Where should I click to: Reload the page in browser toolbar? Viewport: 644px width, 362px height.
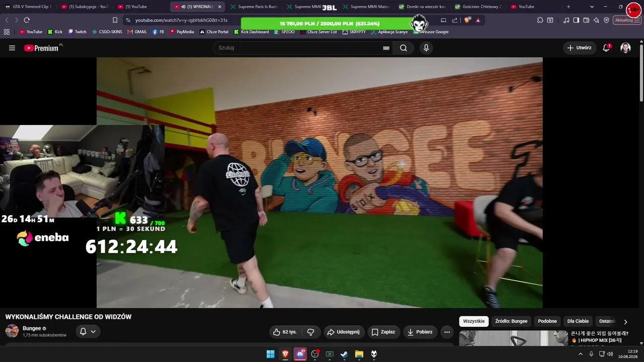point(27,20)
